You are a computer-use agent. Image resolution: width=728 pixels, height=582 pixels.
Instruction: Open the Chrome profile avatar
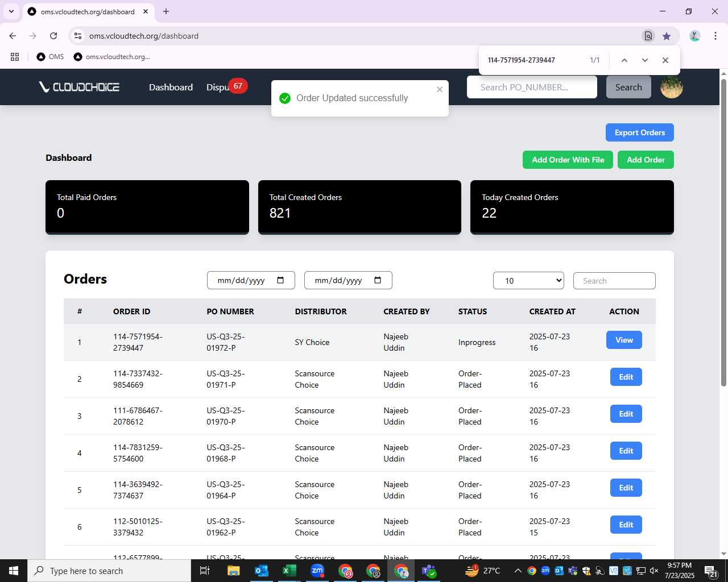click(x=694, y=36)
